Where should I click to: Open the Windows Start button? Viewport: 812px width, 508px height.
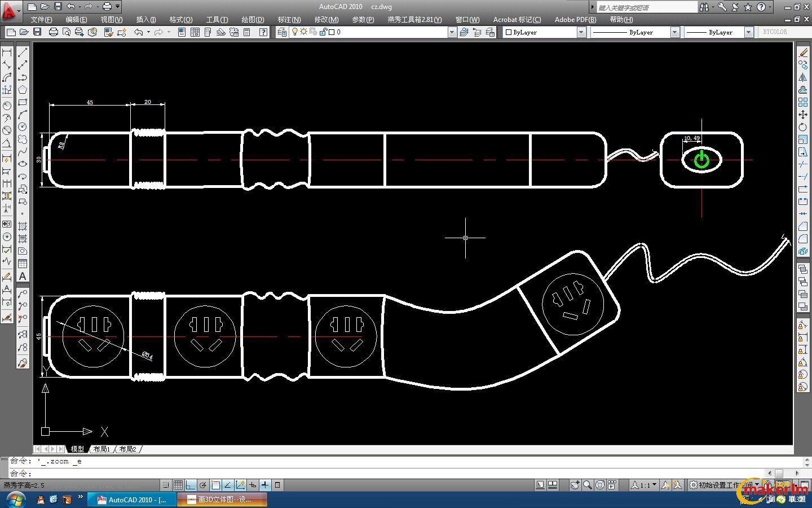click(15, 500)
